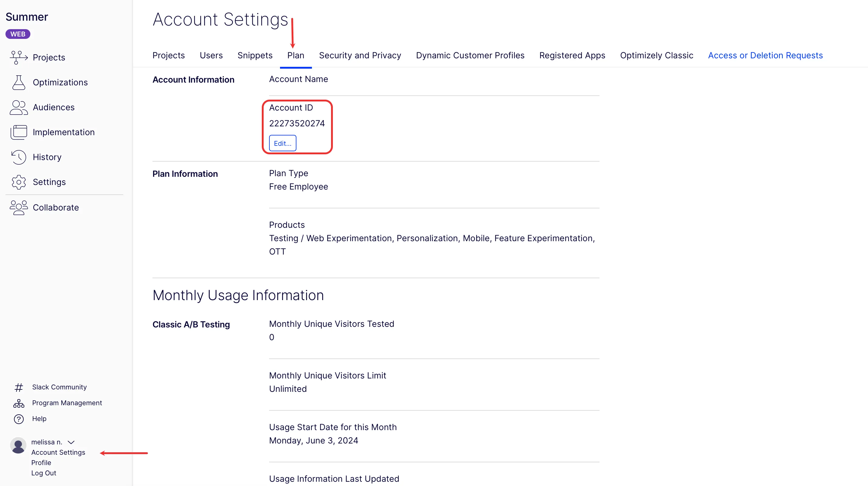Go to Dynamic Customer Profiles tab
Viewport: 868px width, 486px height.
coord(470,55)
